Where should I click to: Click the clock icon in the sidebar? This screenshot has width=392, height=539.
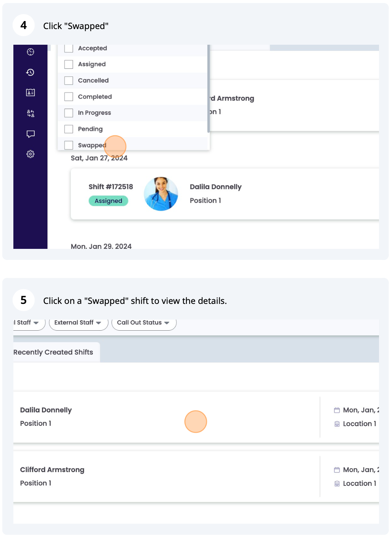[x=31, y=52]
